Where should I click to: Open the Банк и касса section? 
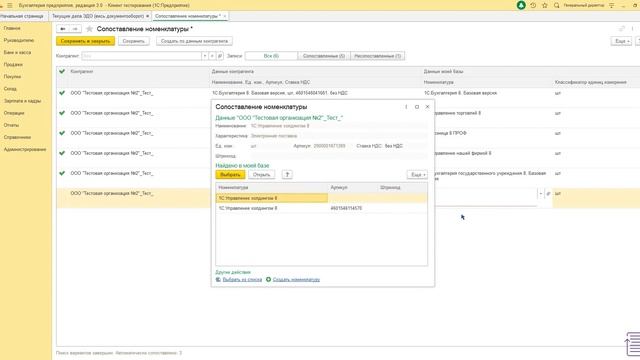click(x=17, y=53)
